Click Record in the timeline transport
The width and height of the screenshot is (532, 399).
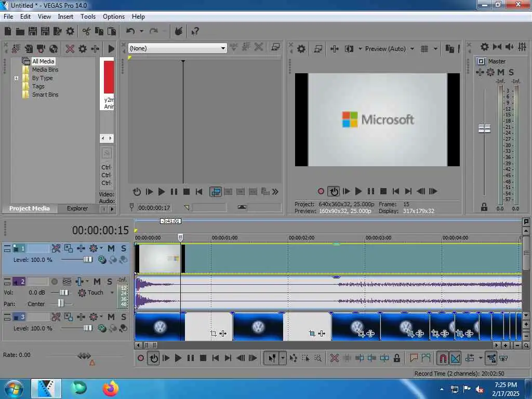pos(141,358)
